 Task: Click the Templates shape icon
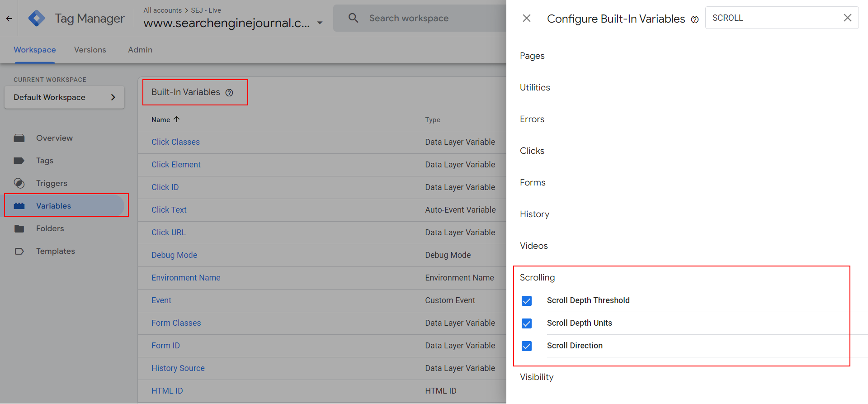click(x=19, y=251)
